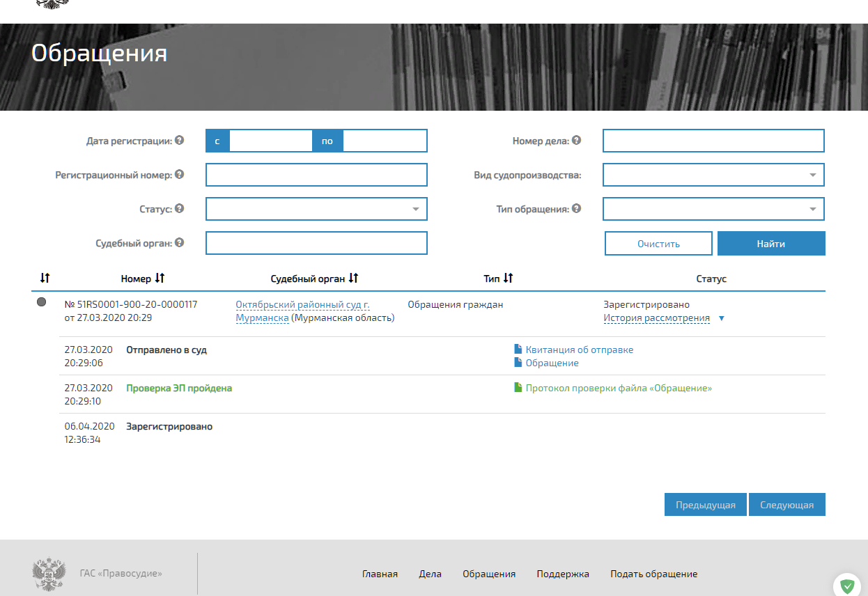Viewport: 868px width, 596px height.
Task: Click the Обращения граждан type cell
Action: tap(455, 304)
